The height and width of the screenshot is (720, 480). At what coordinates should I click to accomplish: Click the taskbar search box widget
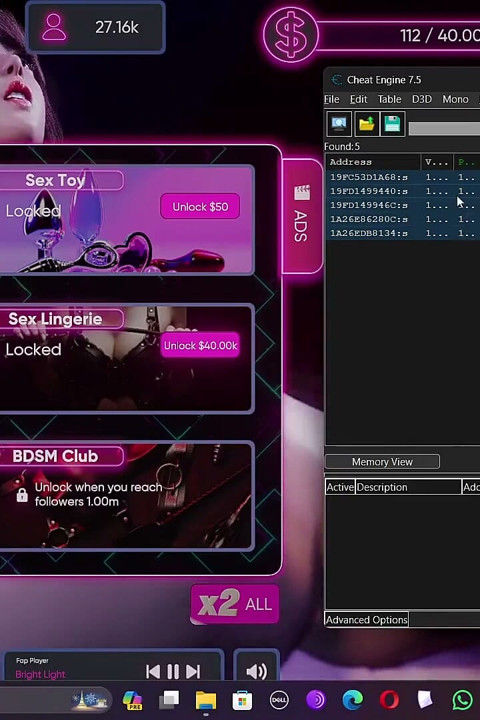pyautogui.click(x=55, y=700)
